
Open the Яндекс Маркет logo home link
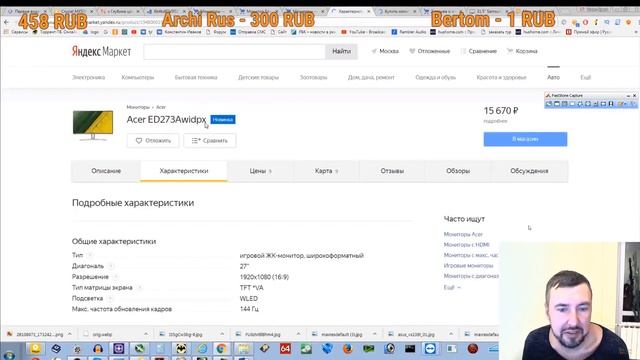101,51
